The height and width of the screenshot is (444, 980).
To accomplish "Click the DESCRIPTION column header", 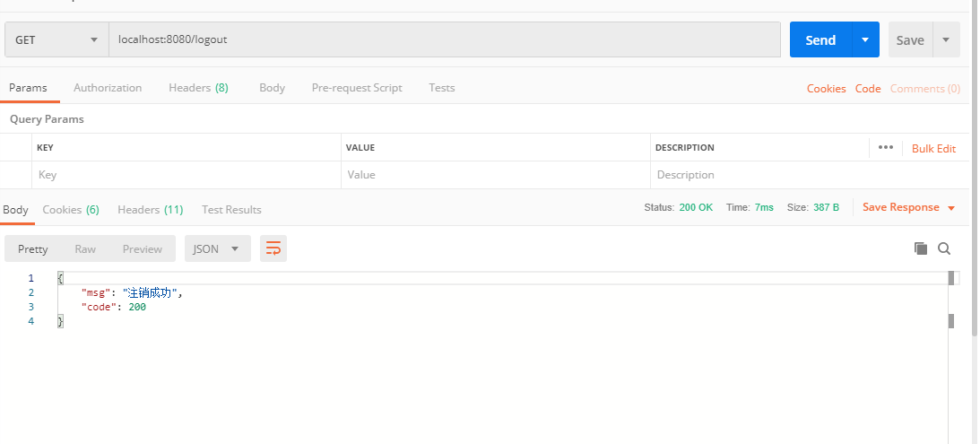I will tap(684, 148).
